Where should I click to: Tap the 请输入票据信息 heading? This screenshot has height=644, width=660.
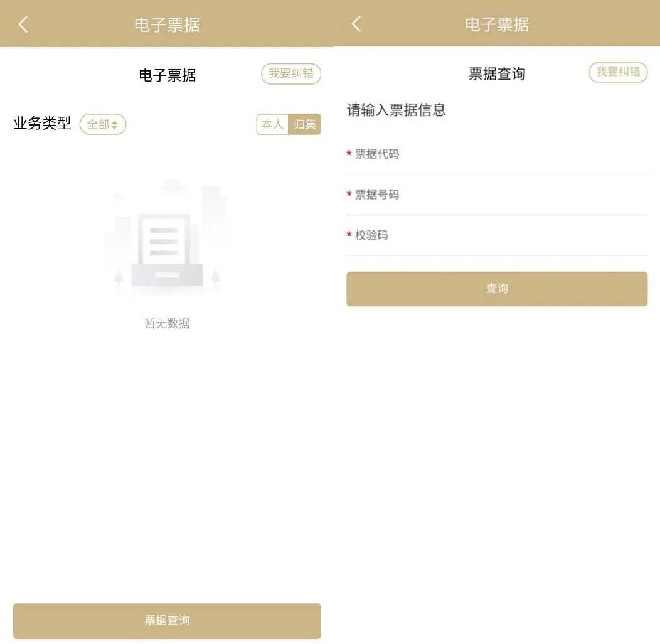[x=396, y=110]
